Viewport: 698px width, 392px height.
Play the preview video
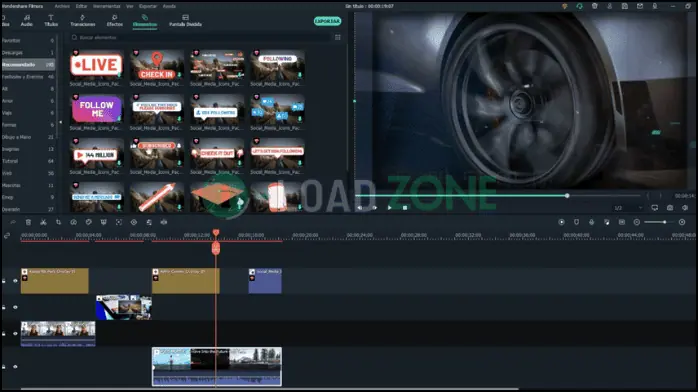[x=390, y=208]
